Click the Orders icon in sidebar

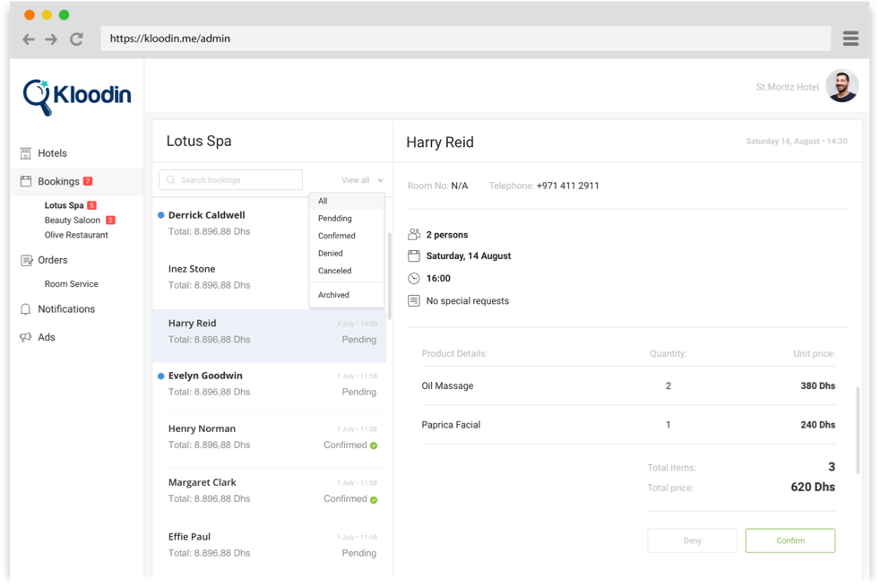click(26, 260)
